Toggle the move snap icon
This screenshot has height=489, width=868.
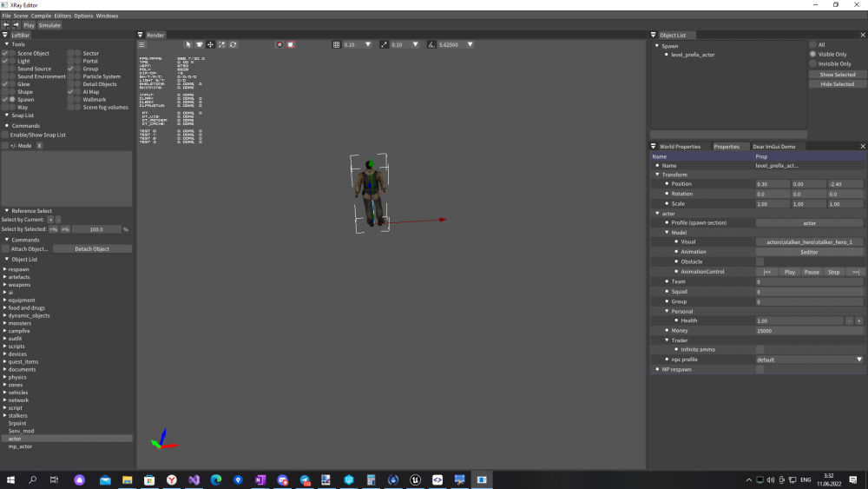click(x=384, y=45)
